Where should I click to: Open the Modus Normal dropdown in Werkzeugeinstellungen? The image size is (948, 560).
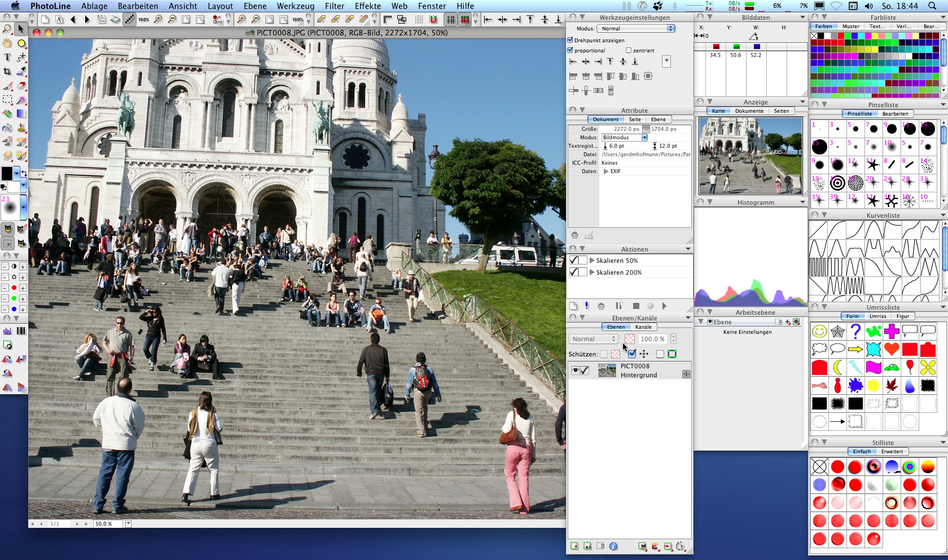click(637, 28)
